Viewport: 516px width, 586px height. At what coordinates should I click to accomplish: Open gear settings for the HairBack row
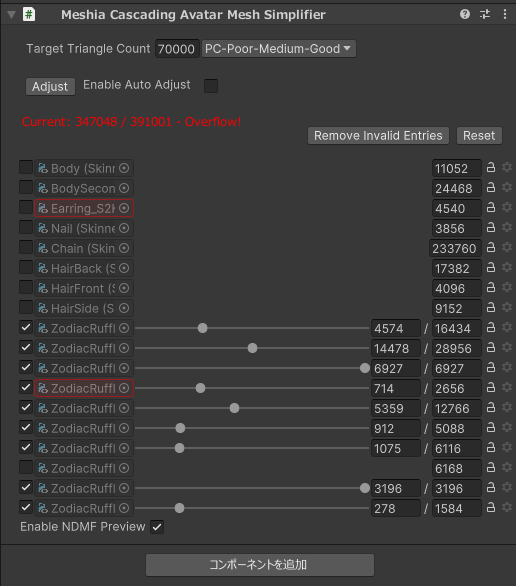[507, 267]
